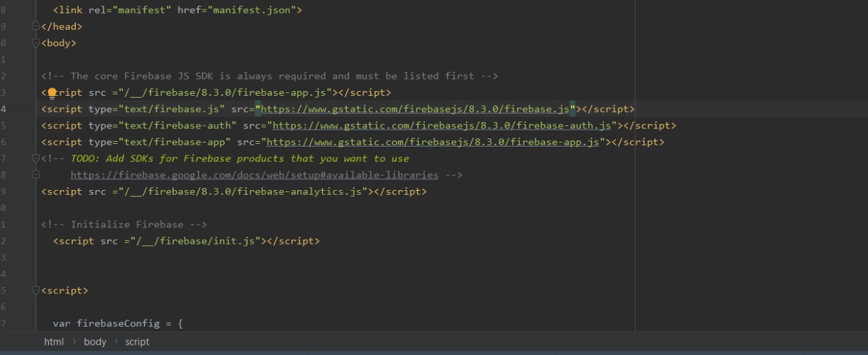Collapse the </head> fold marker
Viewport: 868px width, 355px height.
click(36, 26)
